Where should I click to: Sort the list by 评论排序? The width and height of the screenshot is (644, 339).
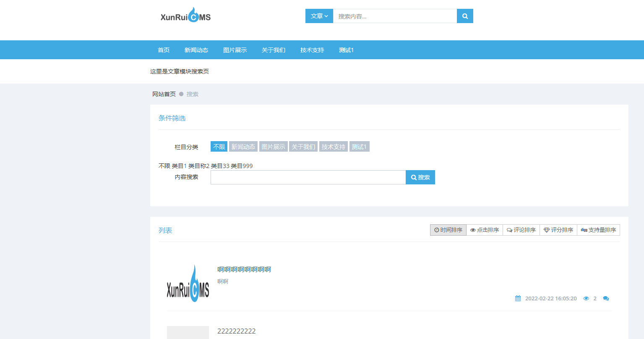click(521, 230)
